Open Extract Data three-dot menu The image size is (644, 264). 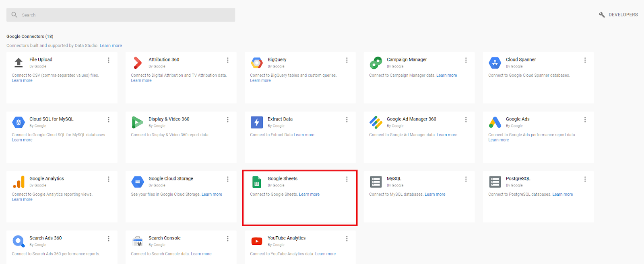pos(347,119)
